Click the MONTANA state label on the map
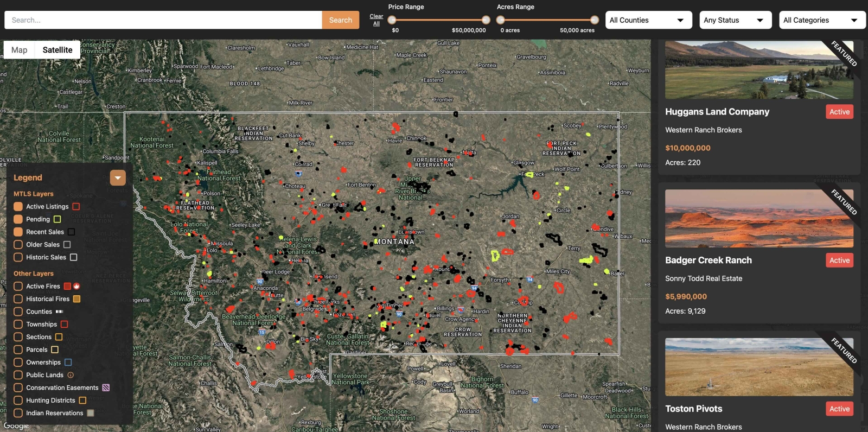The height and width of the screenshot is (432, 868). pos(394,242)
